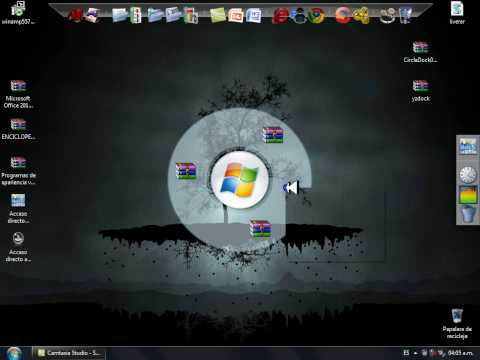The image size is (480, 360).
Task: Select the Microsoft Office archive icon
Action: (x=18, y=94)
